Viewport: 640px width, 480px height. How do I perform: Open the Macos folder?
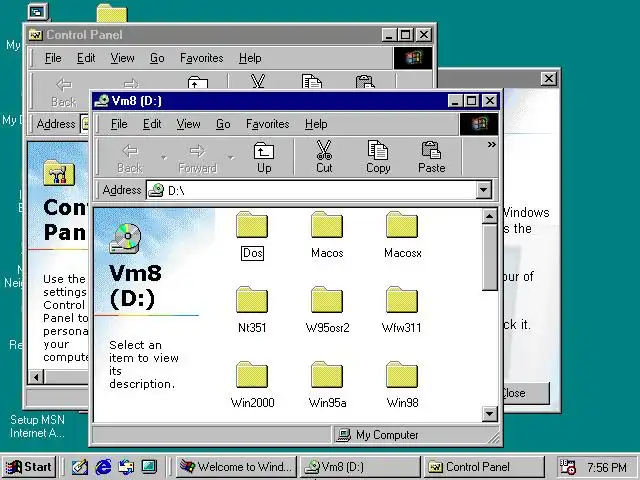[327, 236]
